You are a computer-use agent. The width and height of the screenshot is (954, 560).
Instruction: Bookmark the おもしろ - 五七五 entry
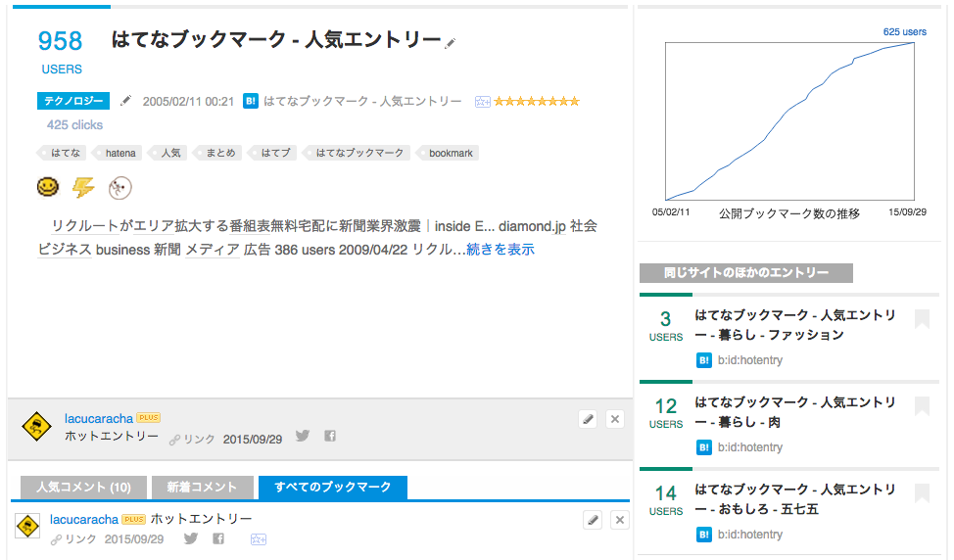click(922, 493)
